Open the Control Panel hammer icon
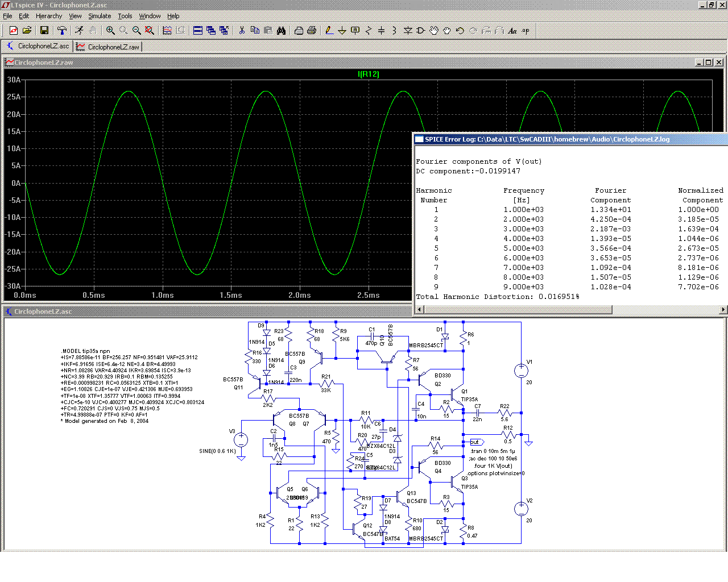Screen dimensions: 728x582 tap(61, 31)
